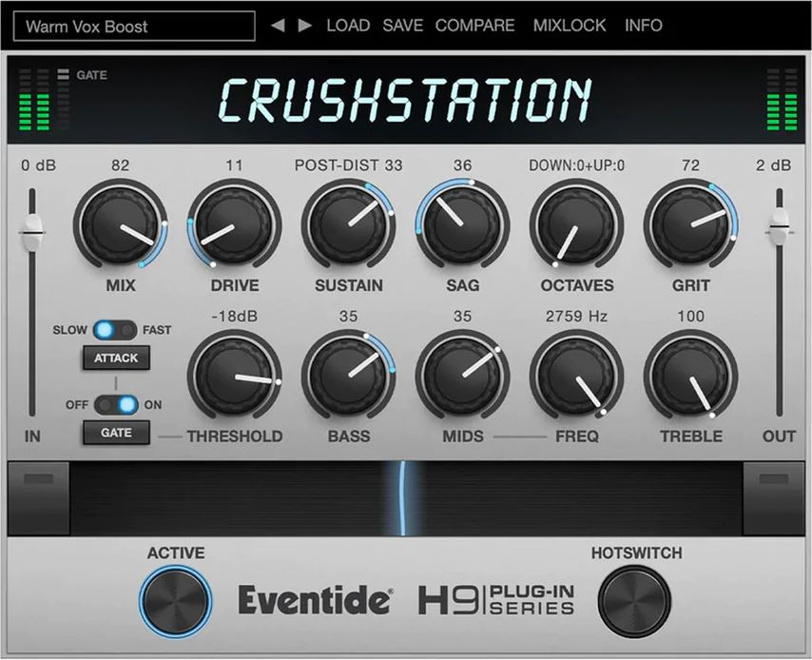Click the GRIT value 72

click(x=691, y=165)
